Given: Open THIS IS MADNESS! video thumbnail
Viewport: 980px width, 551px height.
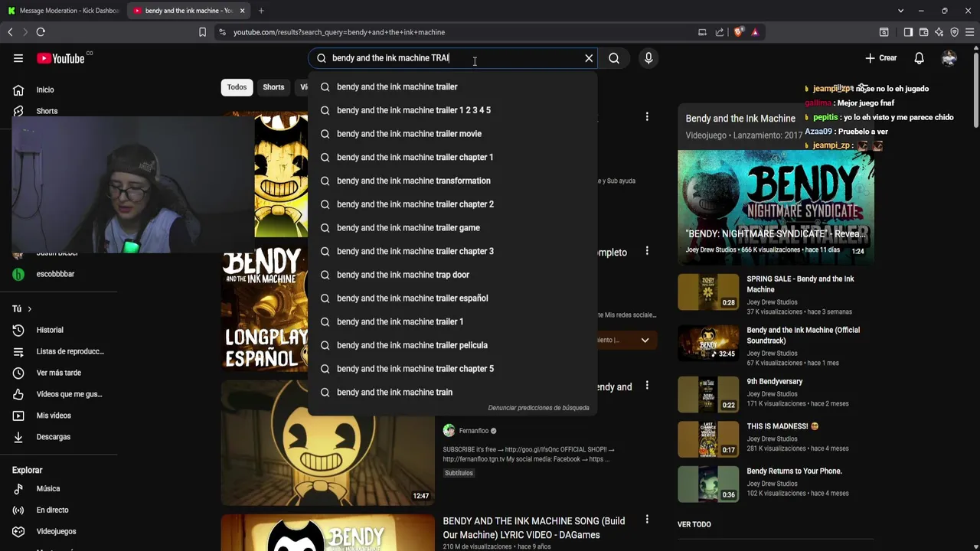Looking at the screenshot, I should coord(708,439).
